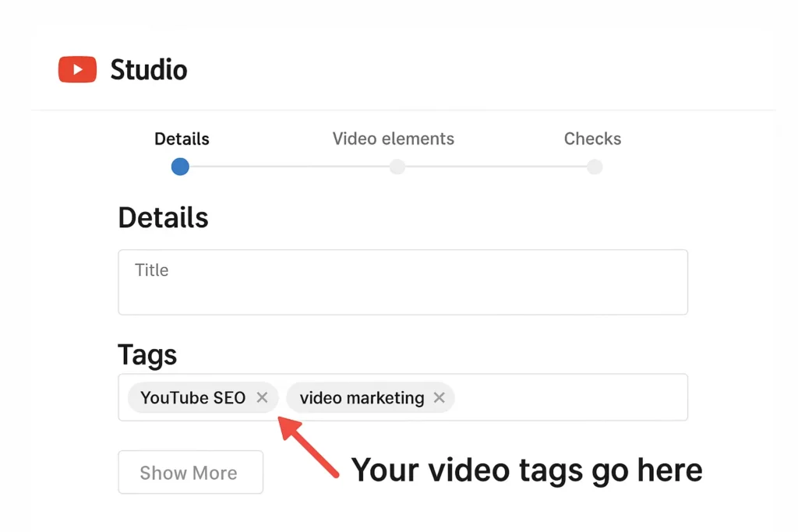Viewport: 798px width, 532px height.
Task: Open the Details step tab
Action: coord(182,139)
